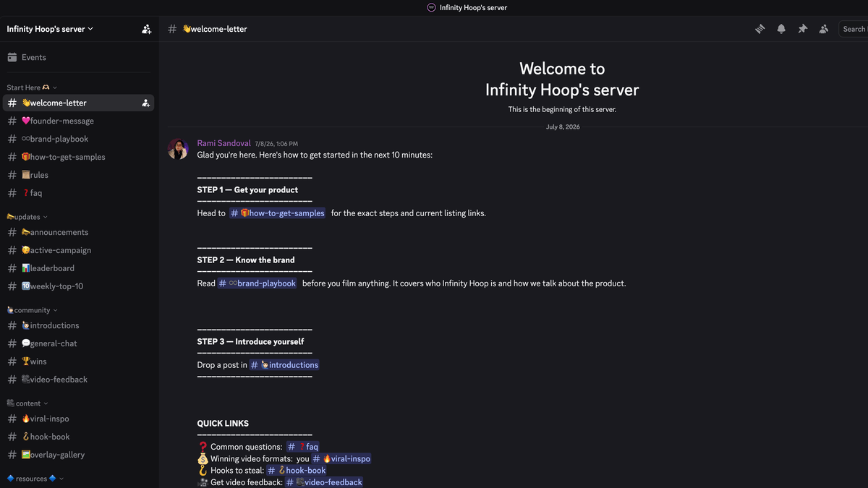Click the Events calendar icon
This screenshot has width=868, height=488.
pyautogui.click(x=12, y=57)
